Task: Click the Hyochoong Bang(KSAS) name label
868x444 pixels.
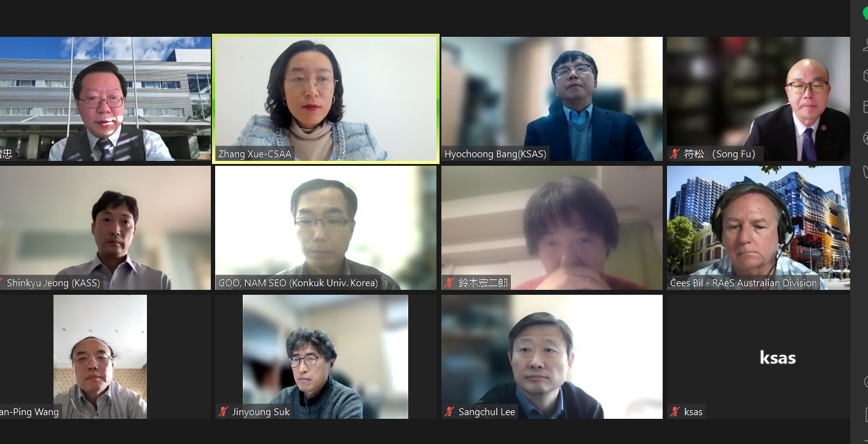Action: click(x=495, y=154)
